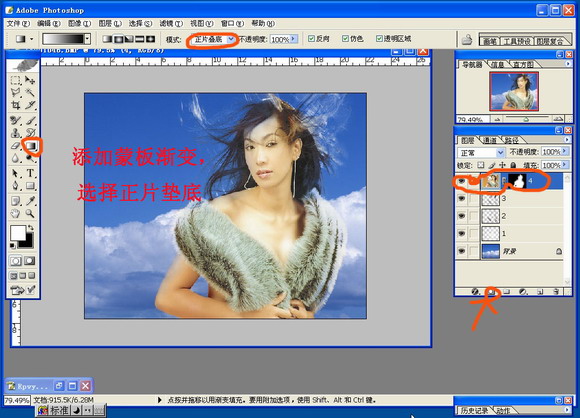Choose the linear gradient style
This screenshot has height=418, width=580.
pyautogui.click(x=108, y=39)
